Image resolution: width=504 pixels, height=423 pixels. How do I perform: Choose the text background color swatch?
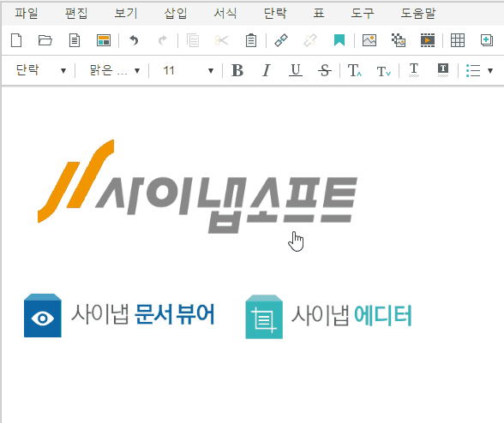[443, 69]
